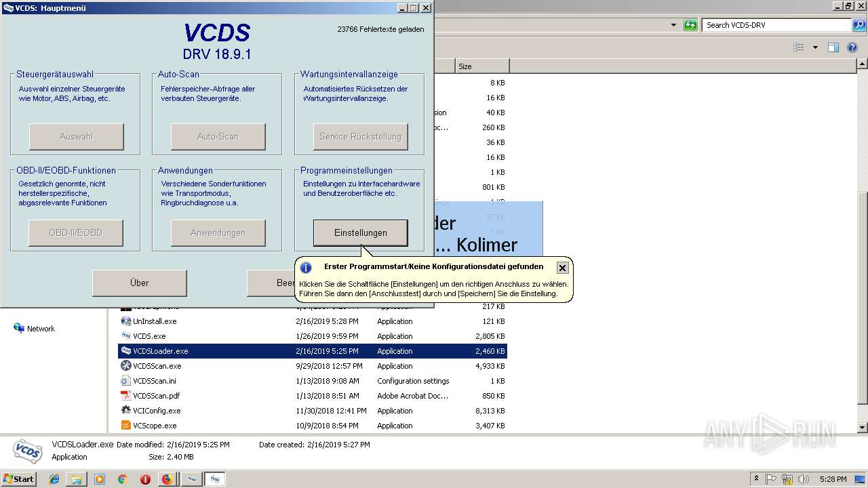Click the disabled Auswahl button

[76, 136]
